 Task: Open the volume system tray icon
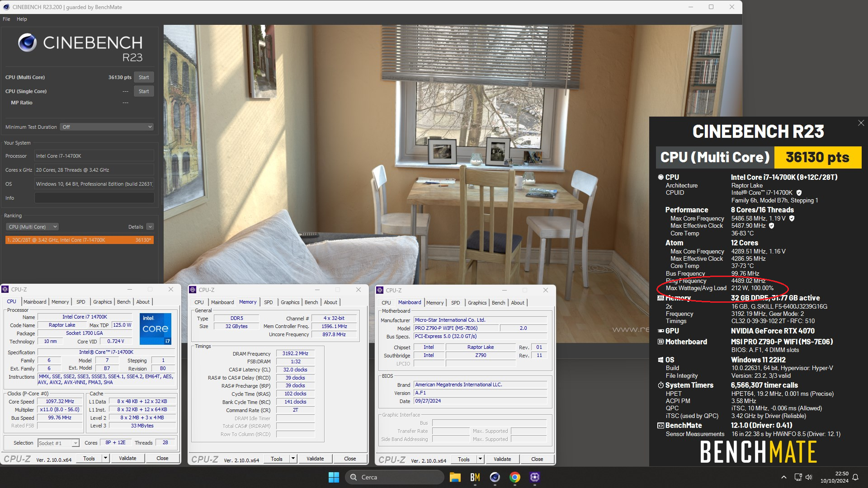809,477
